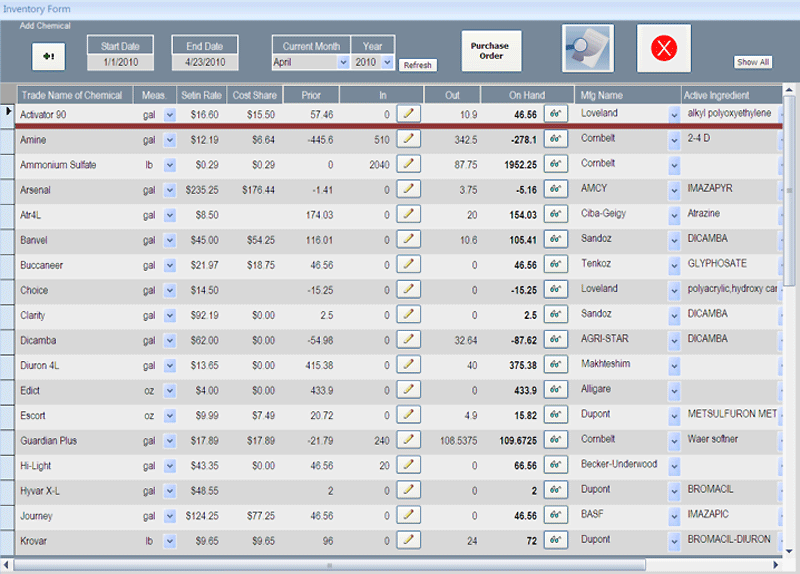Image resolution: width=800 pixels, height=574 pixels.
Task: Click the horizontal scrollbar thumb
Action: [330, 565]
